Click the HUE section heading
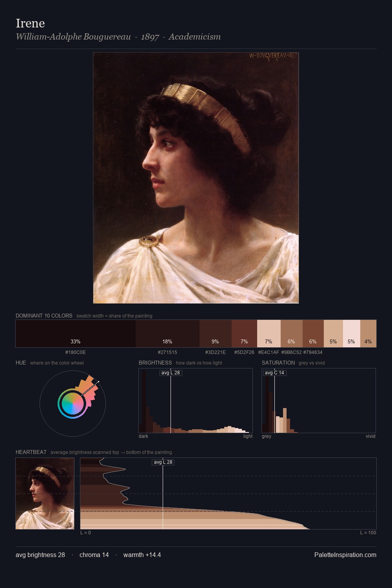392x588 pixels. tap(21, 363)
